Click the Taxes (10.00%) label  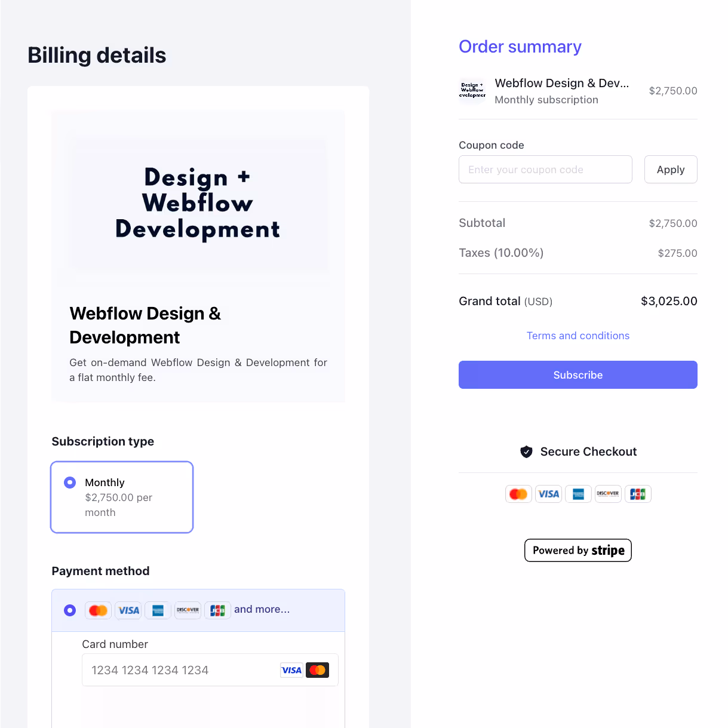501,253
